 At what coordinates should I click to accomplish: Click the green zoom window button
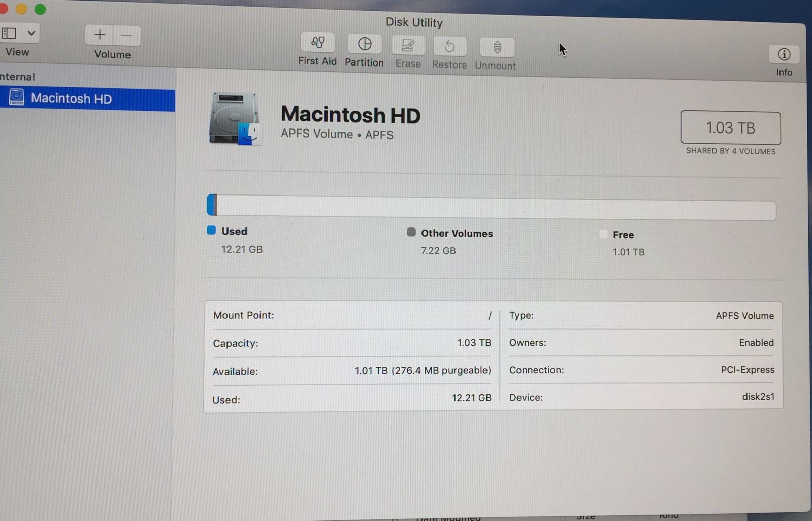(40, 9)
